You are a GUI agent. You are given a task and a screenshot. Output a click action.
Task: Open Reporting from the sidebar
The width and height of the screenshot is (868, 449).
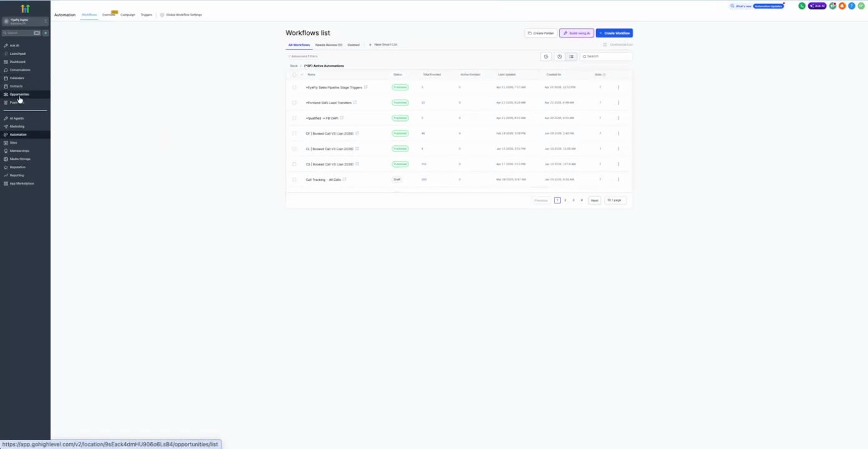pos(17,175)
